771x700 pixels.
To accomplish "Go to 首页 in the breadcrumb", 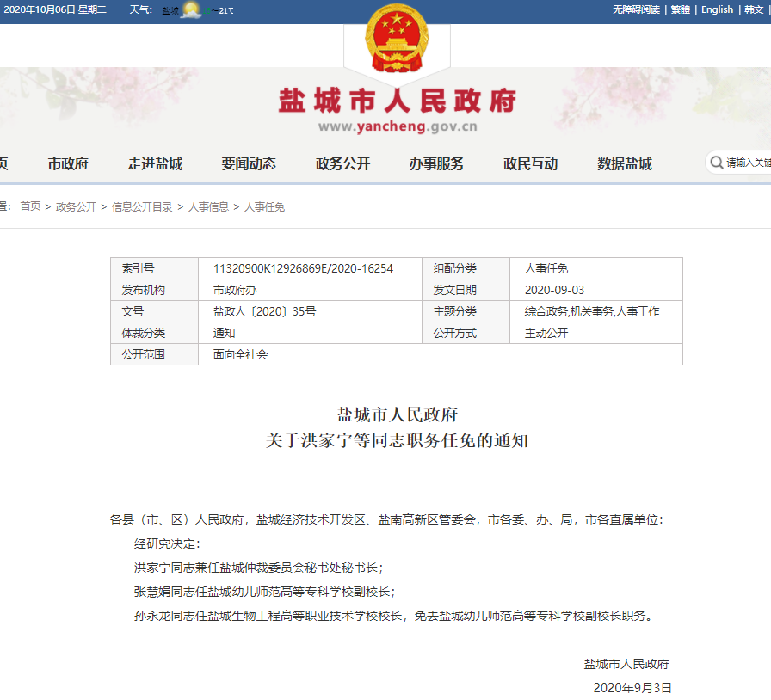I will [30, 206].
